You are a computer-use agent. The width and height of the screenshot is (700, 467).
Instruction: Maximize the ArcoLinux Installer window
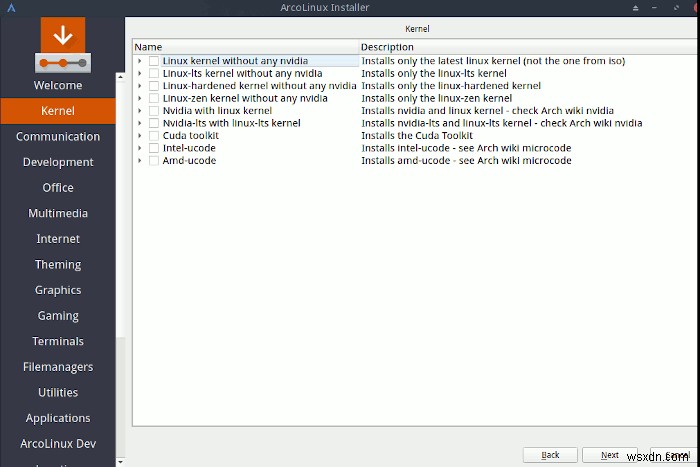pos(676,8)
